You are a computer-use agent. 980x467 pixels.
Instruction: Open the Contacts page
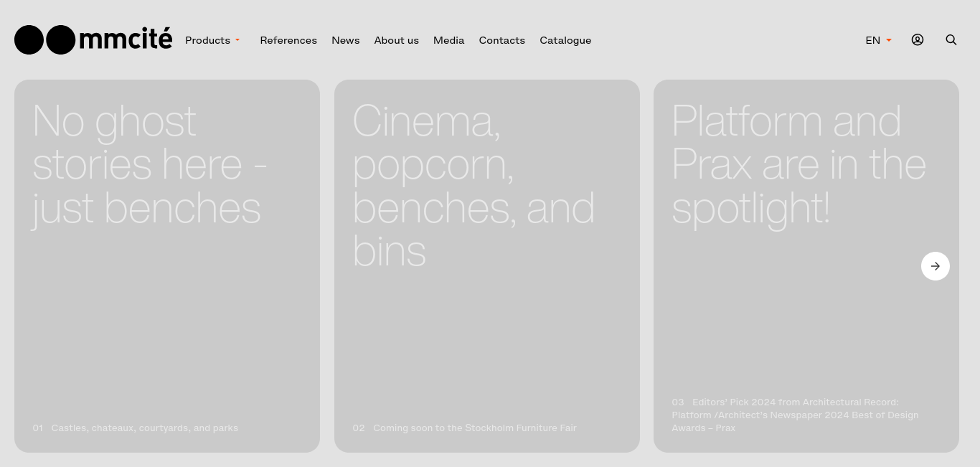[x=501, y=40]
